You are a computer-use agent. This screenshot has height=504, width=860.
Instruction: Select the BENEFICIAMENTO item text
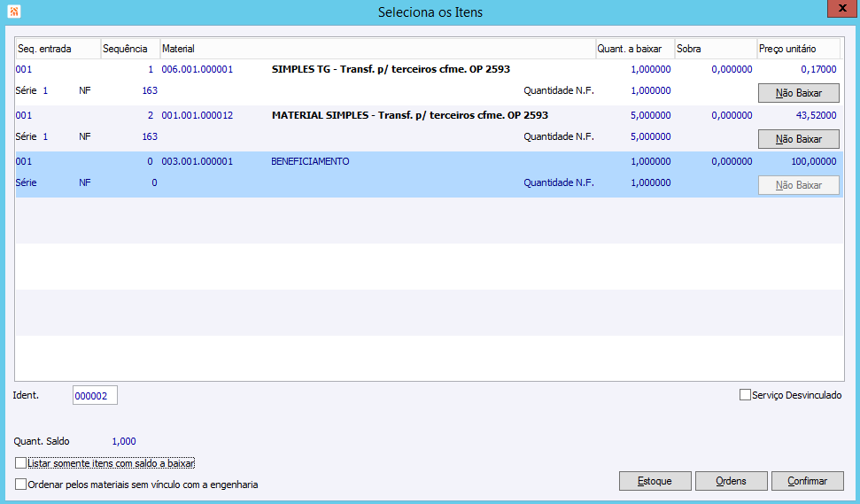coord(311,161)
